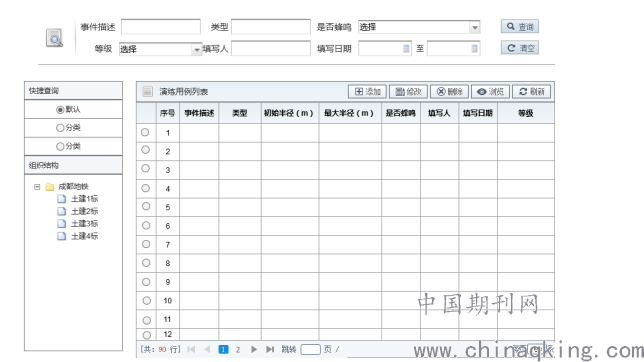Go to the last page

click(270, 350)
